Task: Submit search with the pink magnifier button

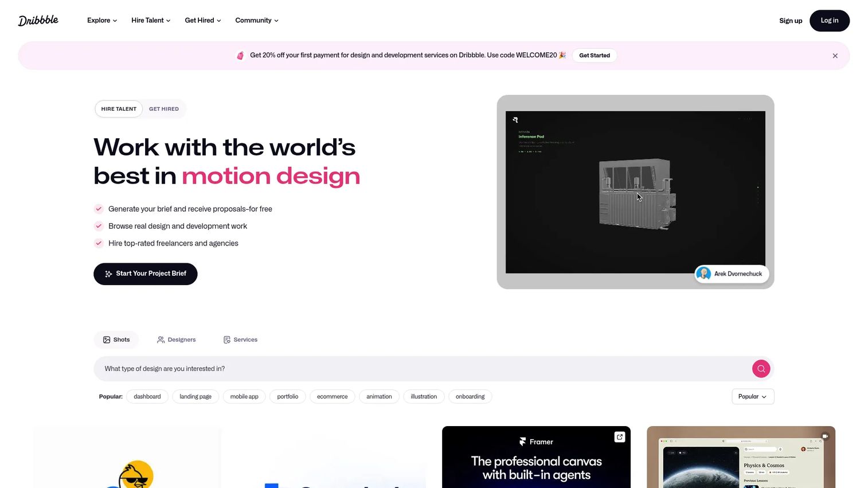Action: [761, 369]
